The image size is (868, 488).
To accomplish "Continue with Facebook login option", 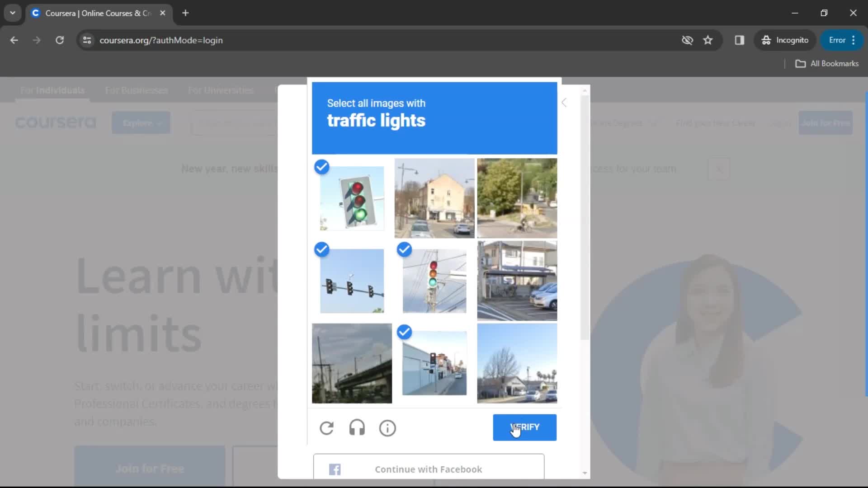I will pyautogui.click(x=428, y=469).
